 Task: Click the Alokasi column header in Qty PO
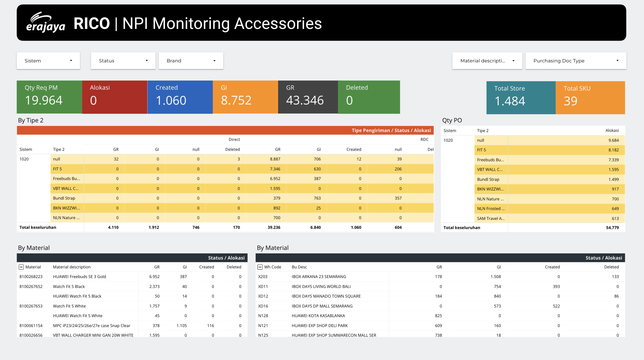coord(612,130)
